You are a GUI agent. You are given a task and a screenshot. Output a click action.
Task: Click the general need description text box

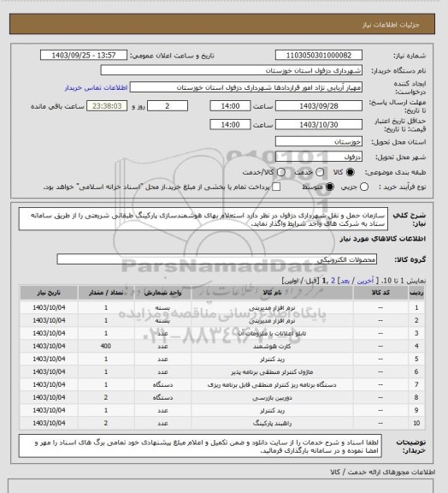[203, 219]
